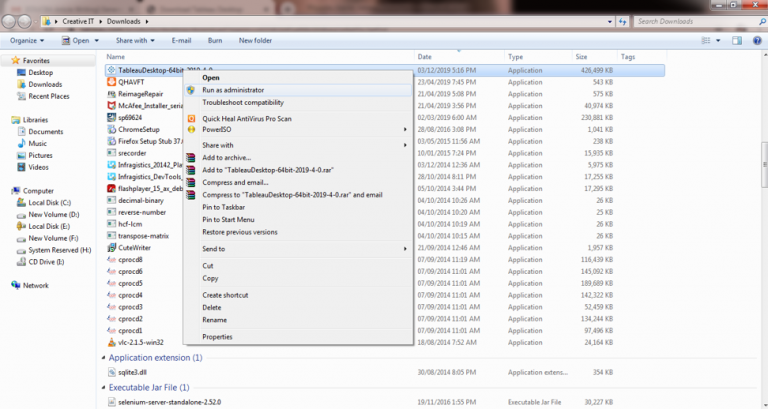Viewport: 768px width, 409px height.
Task: Open the Organize dropdown menu
Action: (27, 41)
